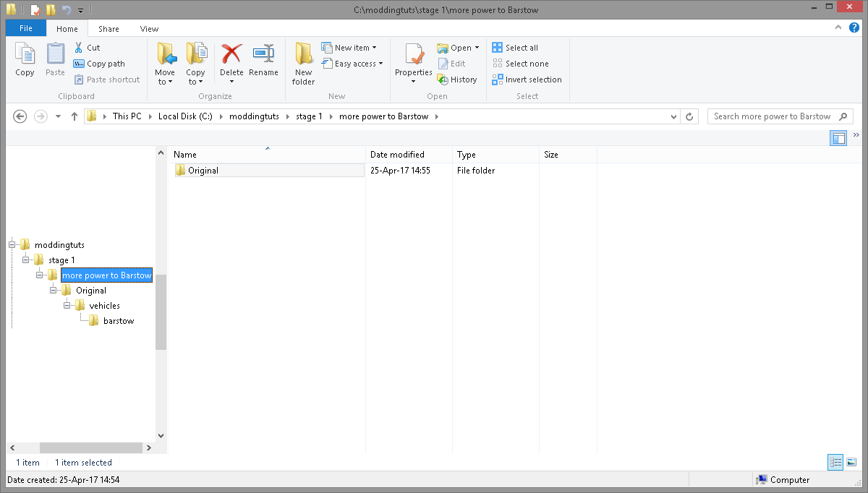The width and height of the screenshot is (868, 493).
Task: Switch to the Share ribbon tab
Action: [x=109, y=29]
